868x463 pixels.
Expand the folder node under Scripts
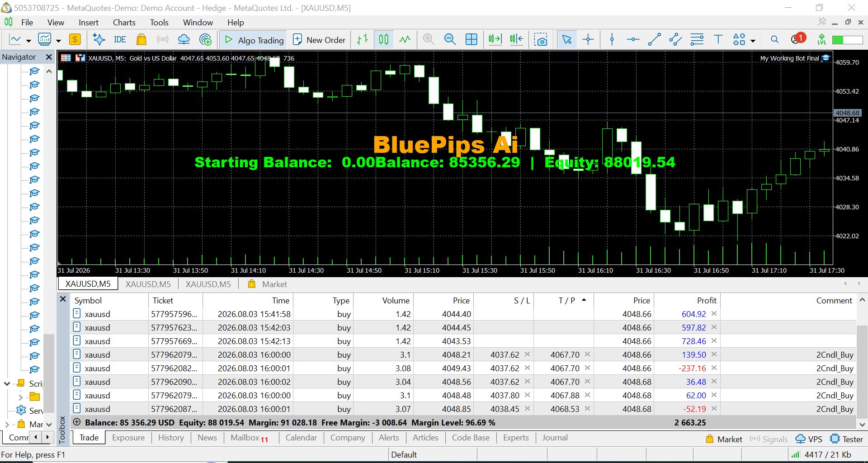[x=20, y=397]
